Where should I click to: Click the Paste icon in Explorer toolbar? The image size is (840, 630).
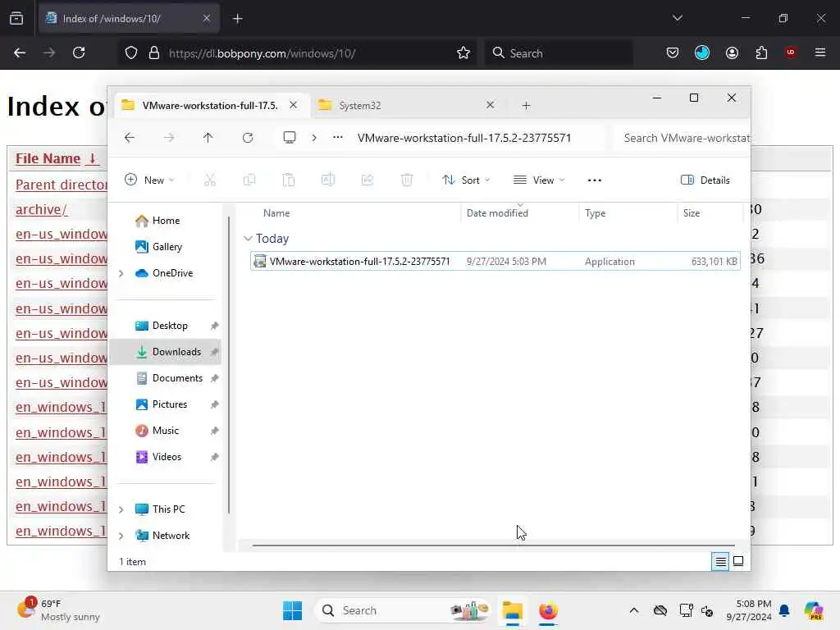(288, 180)
